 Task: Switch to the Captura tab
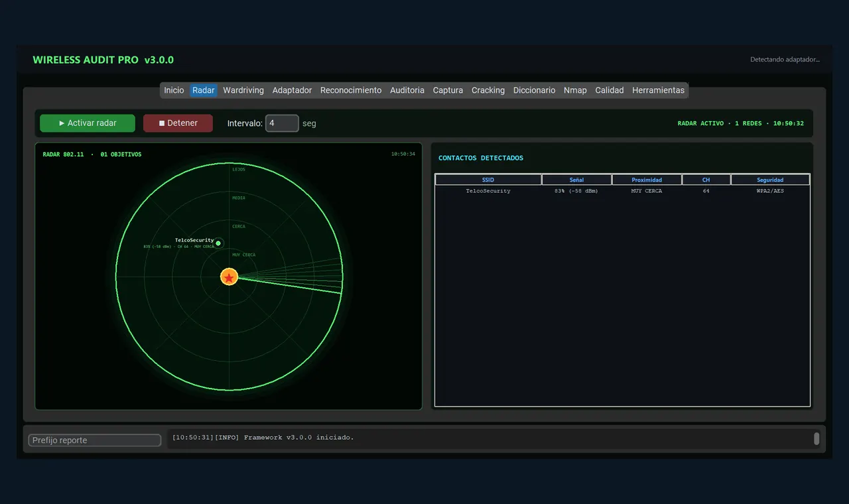[x=448, y=90]
